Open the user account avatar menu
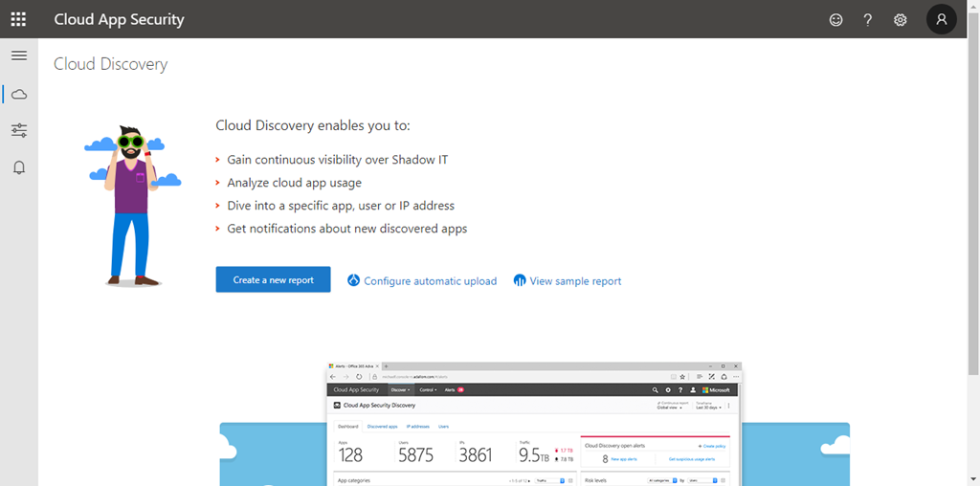980x486 pixels. [941, 19]
